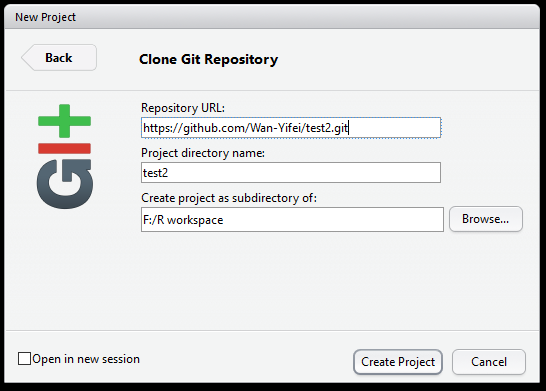Click the 'Create project as subdirectory of:' label
Screen dimensions: 546x391
point(229,198)
